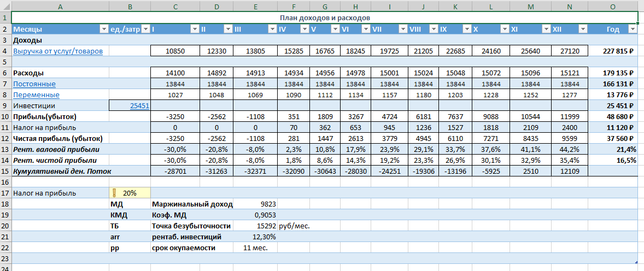Select yearly revenue total 227 815 ₽

612,51
